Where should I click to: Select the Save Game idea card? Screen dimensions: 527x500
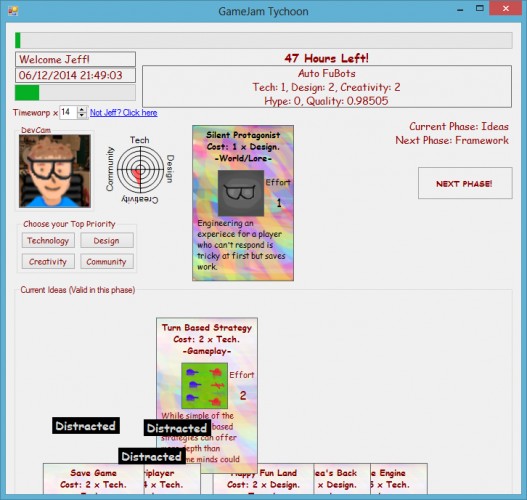click(93, 479)
